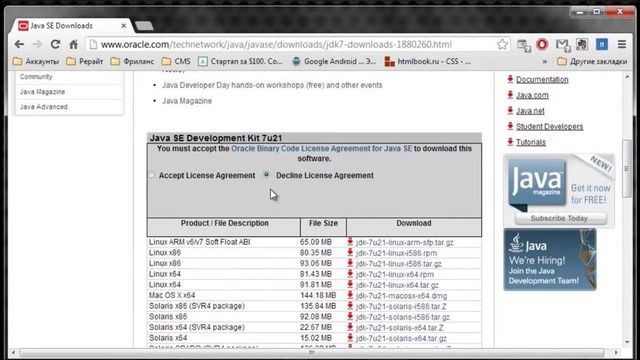Download jdk-7u21-linux-i586.tar.gz
The image size is (640, 360).
click(x=399, y=264)
